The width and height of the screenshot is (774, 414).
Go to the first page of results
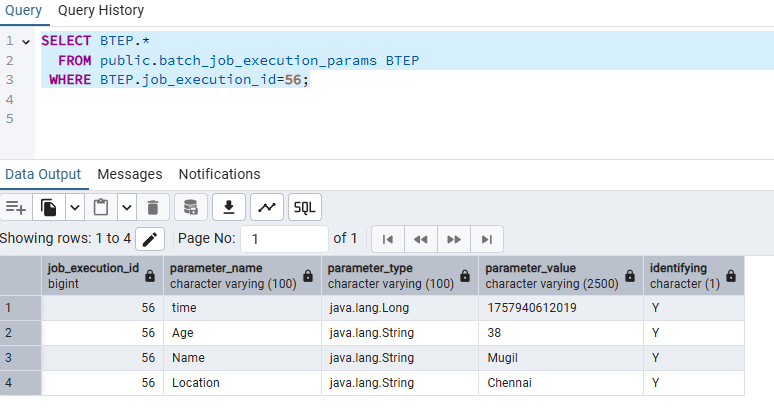click(388, 239)
